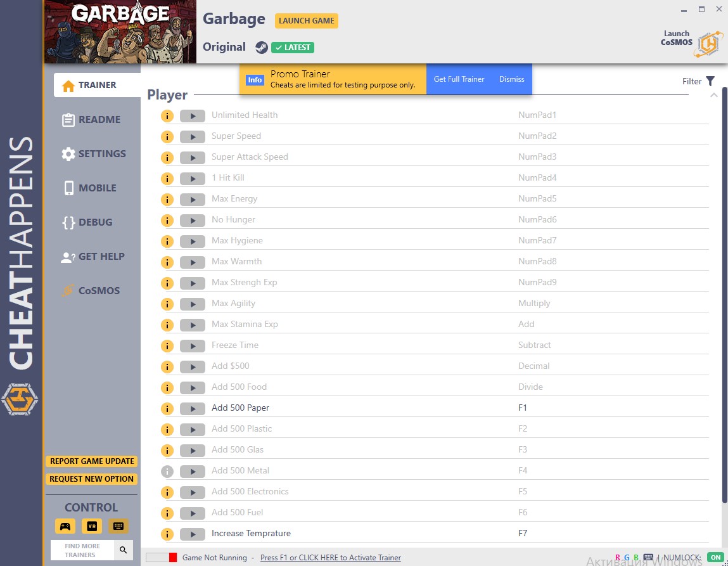Switch to README tab

(x=91, y=120)
